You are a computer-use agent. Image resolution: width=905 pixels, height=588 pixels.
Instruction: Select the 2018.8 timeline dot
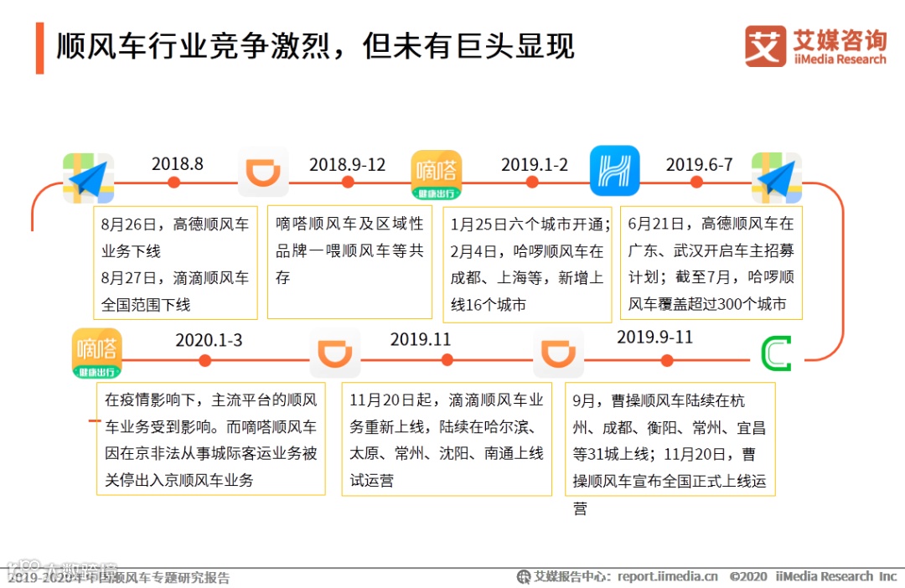(x=173, y=183)
